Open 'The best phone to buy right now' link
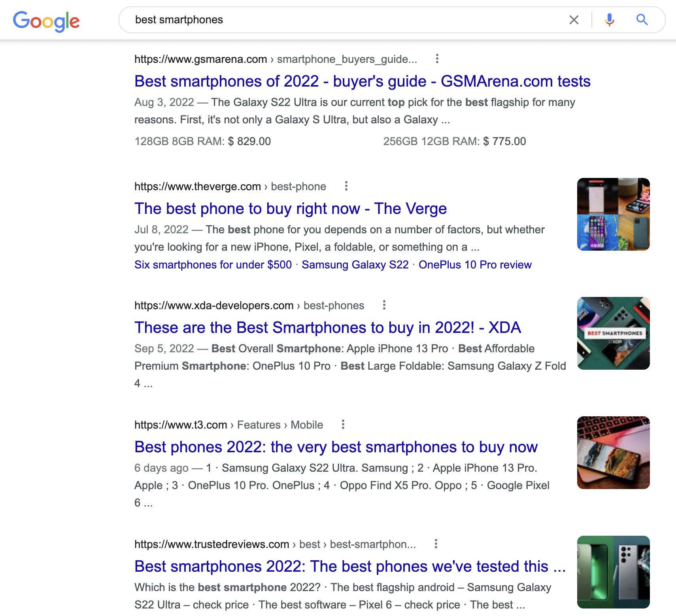Image resolution: width=676 pixels, height=616 pixels. tap(291, 209)
